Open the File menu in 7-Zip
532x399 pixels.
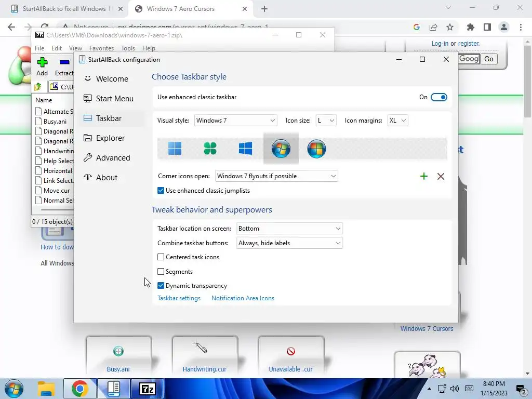(x=39, y=48)
